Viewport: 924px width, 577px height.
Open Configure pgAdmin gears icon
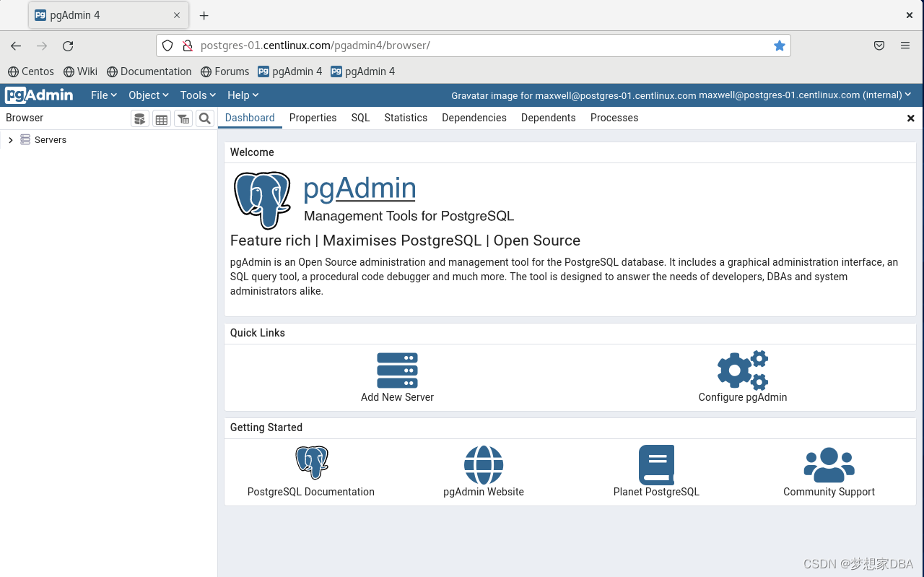point(742,370)
